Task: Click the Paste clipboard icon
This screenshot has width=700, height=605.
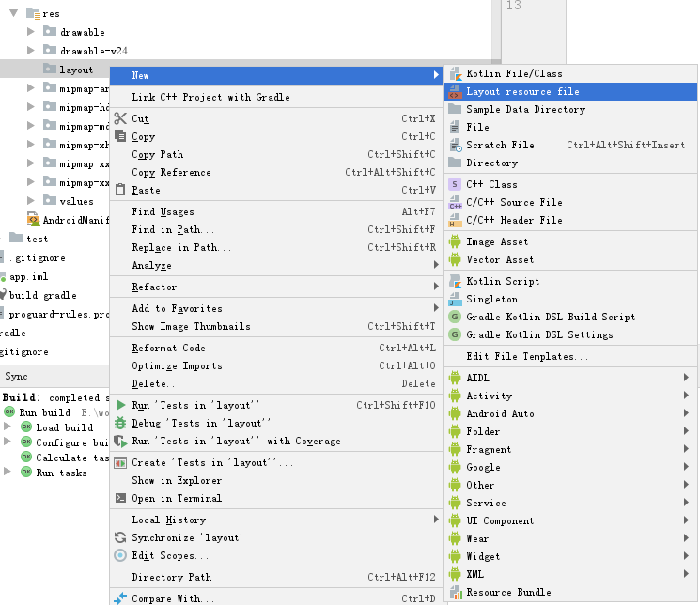Action: tap(120, 190)
